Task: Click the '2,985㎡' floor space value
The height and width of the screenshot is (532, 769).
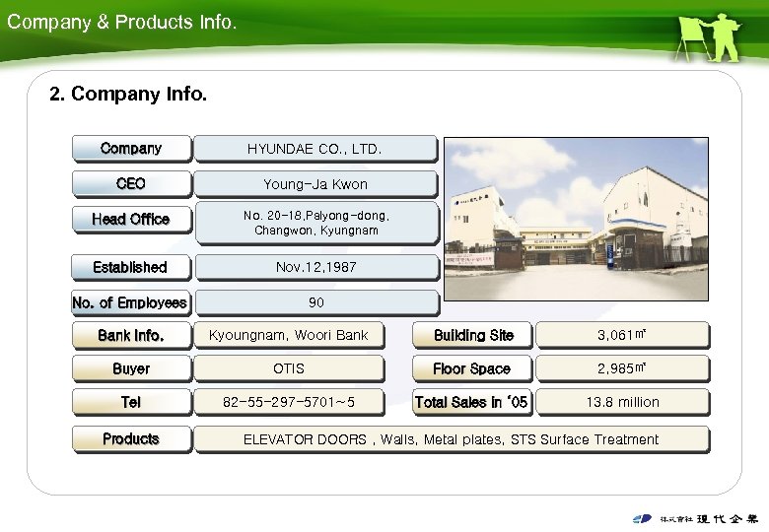Action: (622, 368)
